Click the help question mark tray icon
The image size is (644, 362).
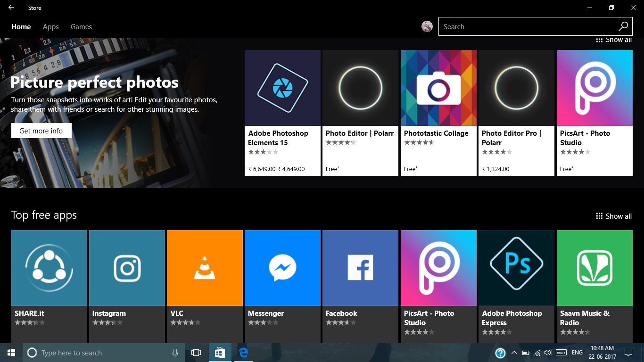coord(501,353)
